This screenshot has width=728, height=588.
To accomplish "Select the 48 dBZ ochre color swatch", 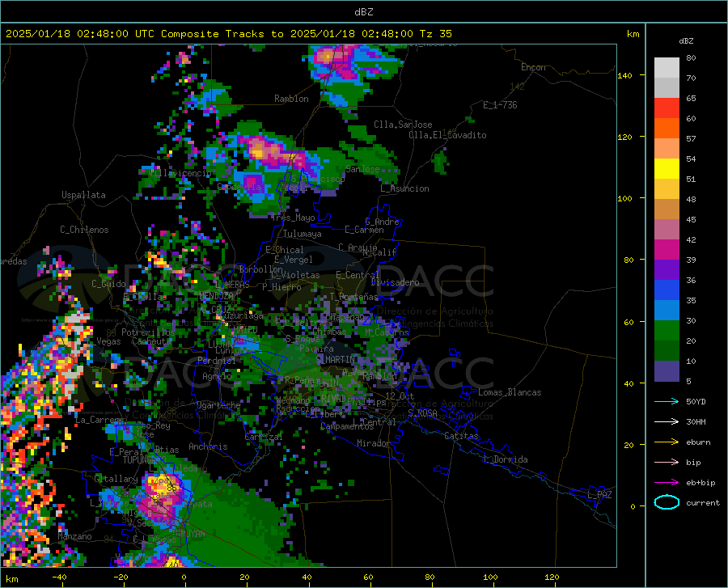I will coord(667,209).
